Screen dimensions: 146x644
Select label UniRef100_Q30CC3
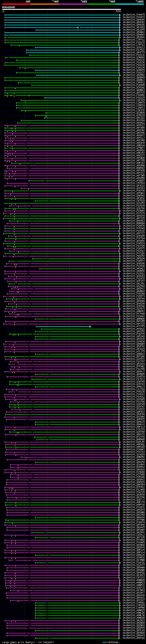134,47
